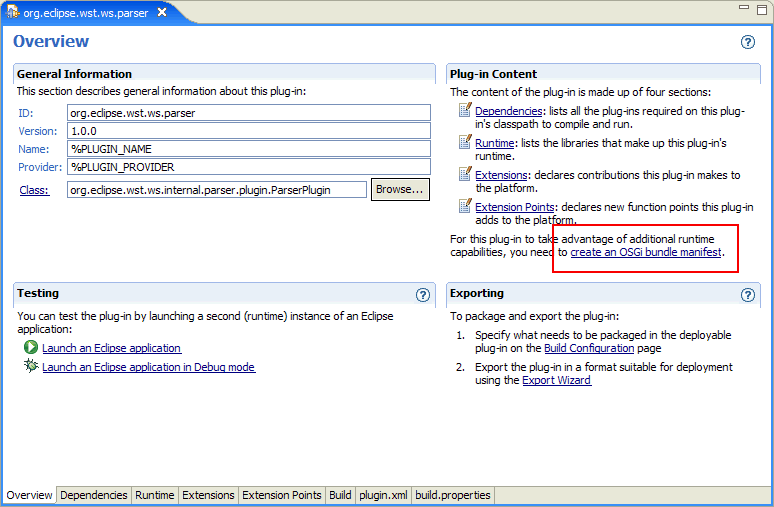
Task: Click the Exporting section help icon
Action: [x=748, y=295]
